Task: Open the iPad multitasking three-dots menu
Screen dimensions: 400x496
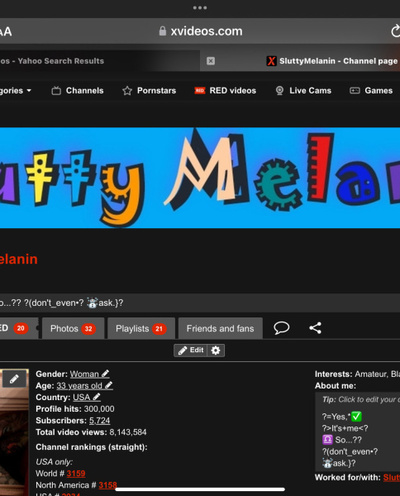Action: tap(200, 8)
